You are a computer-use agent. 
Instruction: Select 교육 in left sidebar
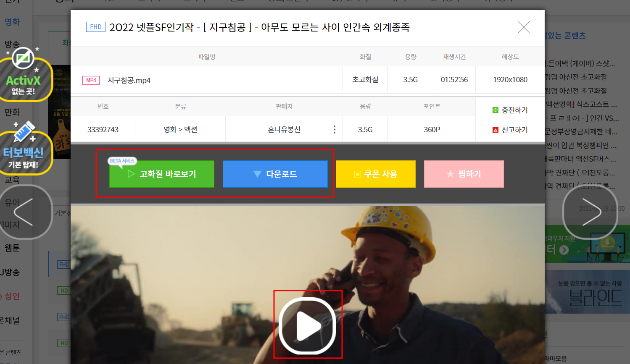tap(12, 180)
